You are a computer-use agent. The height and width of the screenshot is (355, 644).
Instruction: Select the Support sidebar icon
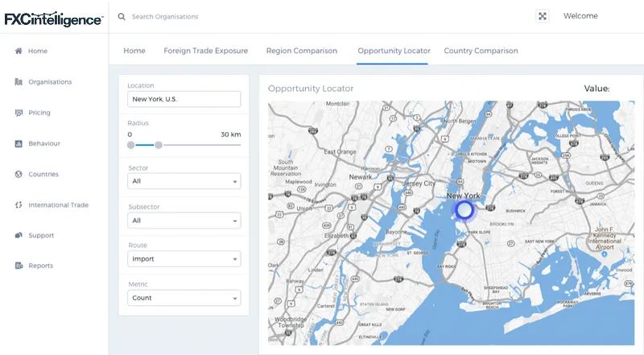pyautogui.click(x=19, y=235)
